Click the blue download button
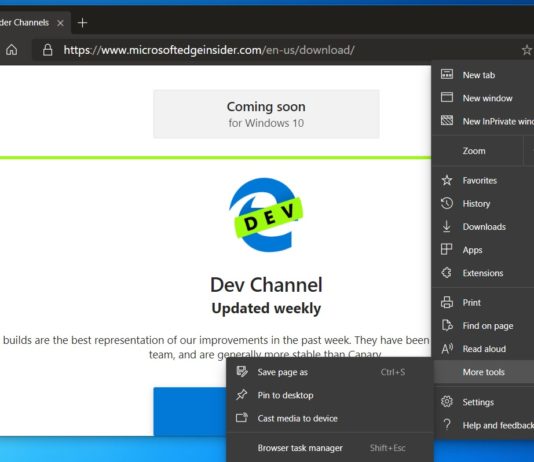This screenshot has height=462, width=534. tap(190, 411)
